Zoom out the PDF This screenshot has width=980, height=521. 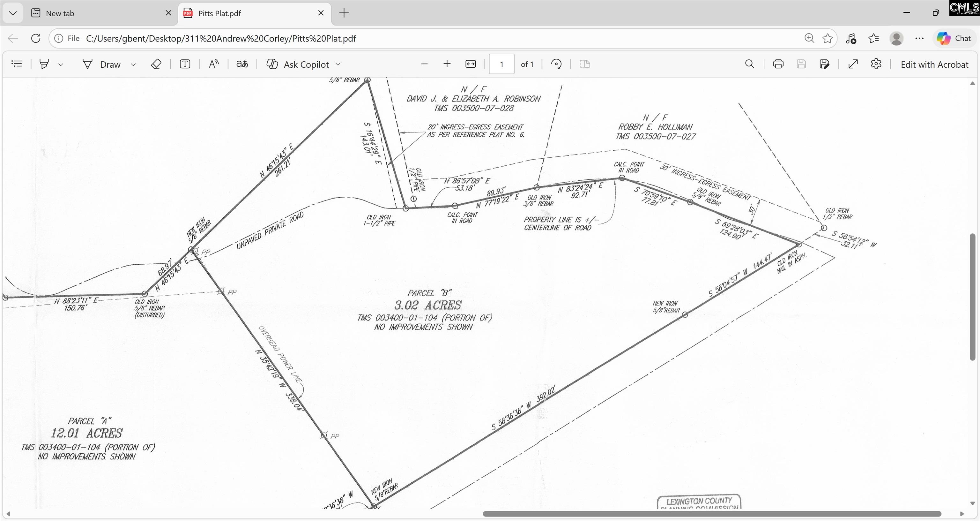tap(425, 64)
